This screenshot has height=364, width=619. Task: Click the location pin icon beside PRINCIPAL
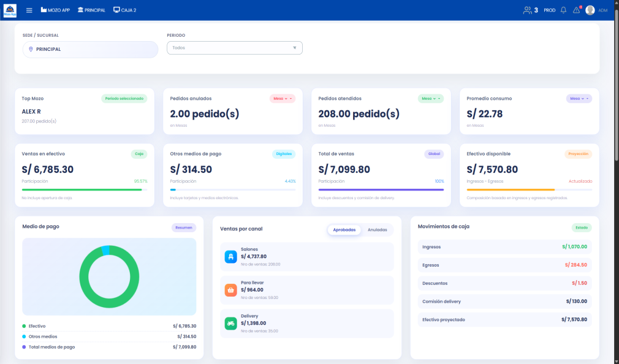pyautogui.click(x=31, y=48)
